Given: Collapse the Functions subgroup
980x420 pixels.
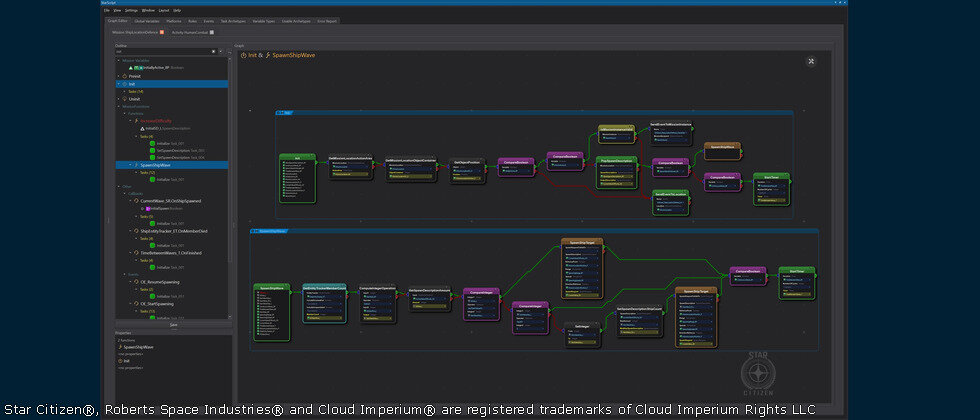Looking at the screenshot, I should (x=124, y=113).
